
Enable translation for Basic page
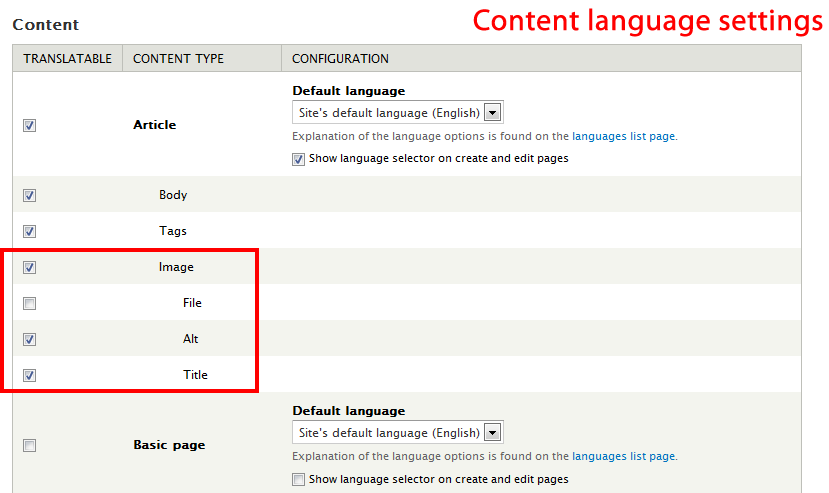pyautogui.click(x=30, y=445)
